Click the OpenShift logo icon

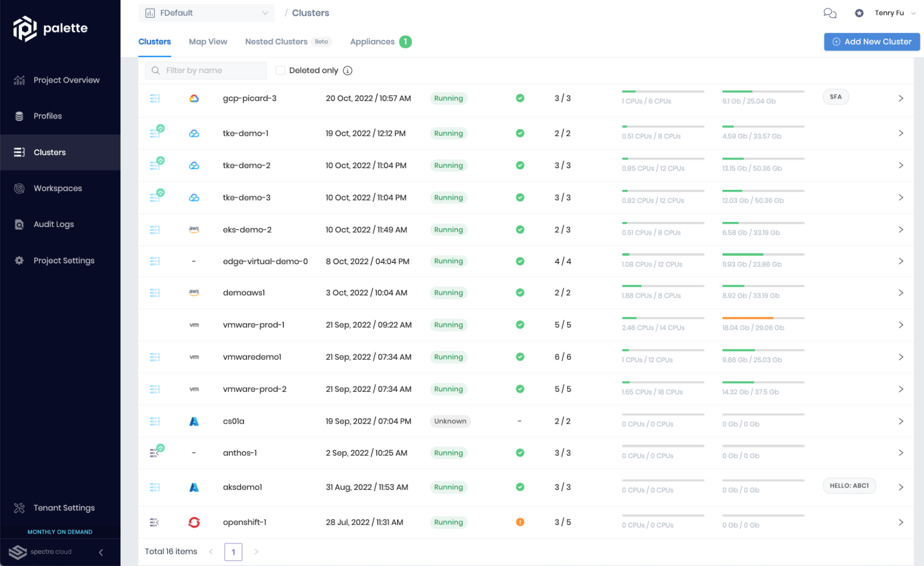coord(194,522)
